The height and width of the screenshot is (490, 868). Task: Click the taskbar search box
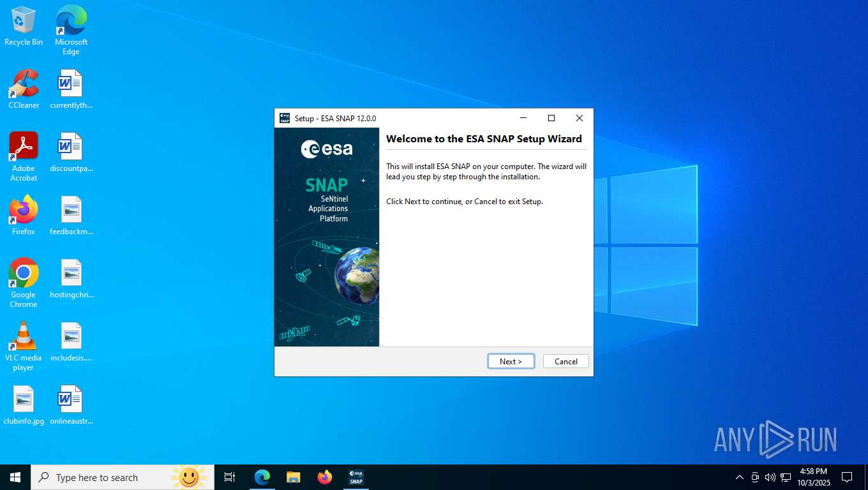[123, 477]
